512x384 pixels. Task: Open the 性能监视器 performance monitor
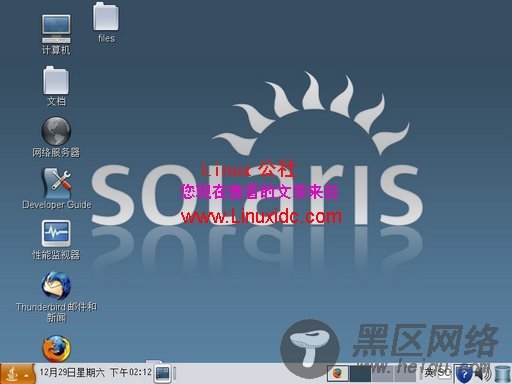pyautogui.click(x=56, y=240)
